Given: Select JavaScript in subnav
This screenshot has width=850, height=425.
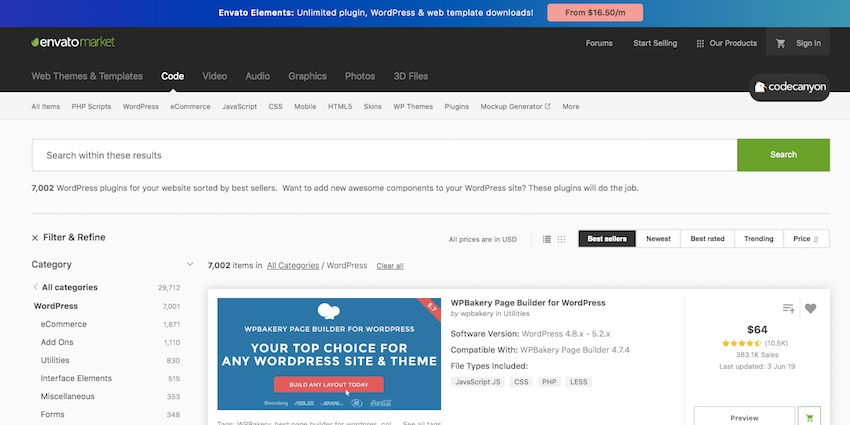Looking at the screenshot, I should [239, 107].
